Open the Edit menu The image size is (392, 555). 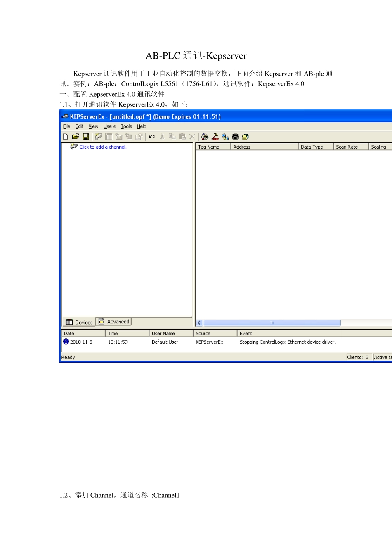click(x=79, y=126)
